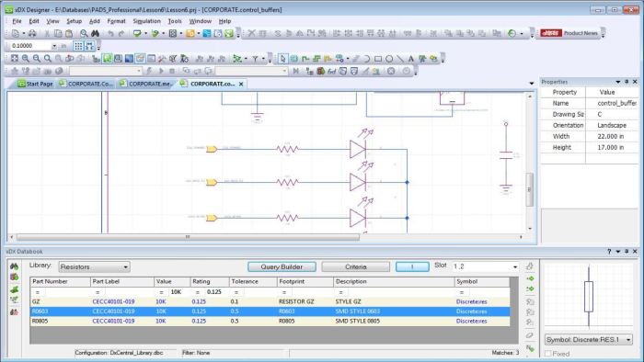Toggle the Fixed checkbox
The width and height of the screenshot is (644, 362).
[548, 354]
